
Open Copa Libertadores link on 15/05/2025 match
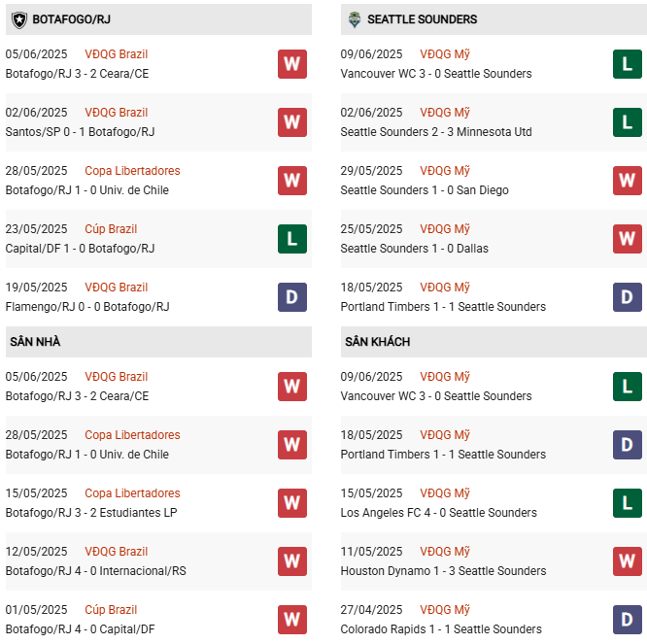[x=132, y=493]
